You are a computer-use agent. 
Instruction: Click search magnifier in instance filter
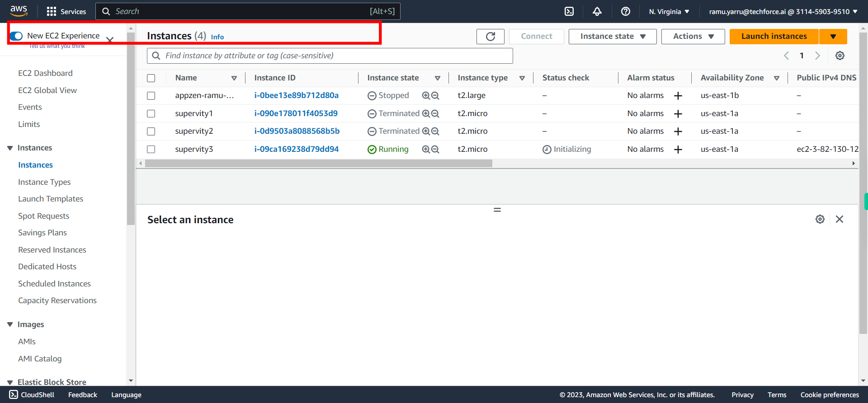pyautogui.click(x=156, y=56)
